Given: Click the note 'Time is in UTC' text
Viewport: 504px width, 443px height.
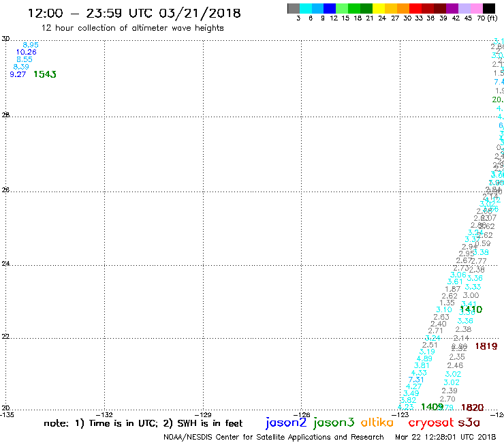Looking at the screenshot, I should click(x=123, y=423).
